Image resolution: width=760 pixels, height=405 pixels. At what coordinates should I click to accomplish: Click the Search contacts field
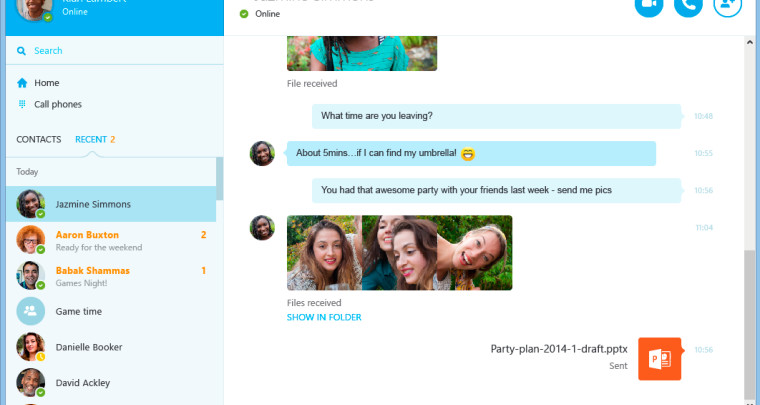coord(110,51)
